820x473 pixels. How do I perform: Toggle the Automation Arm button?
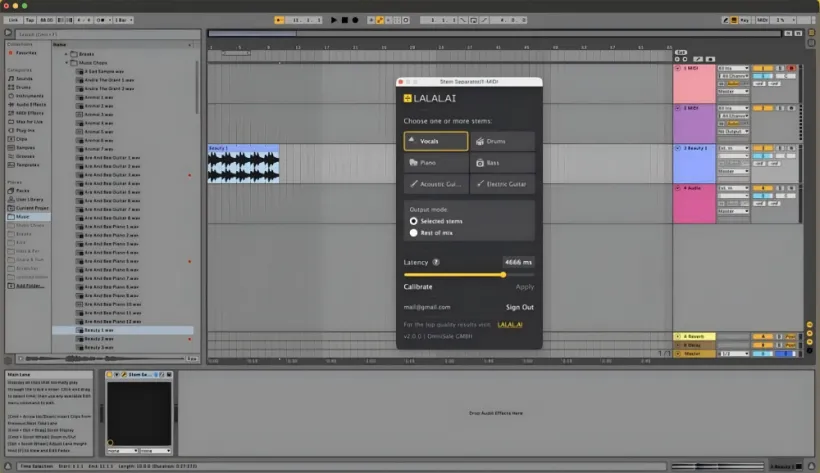(x=380, y=20)
